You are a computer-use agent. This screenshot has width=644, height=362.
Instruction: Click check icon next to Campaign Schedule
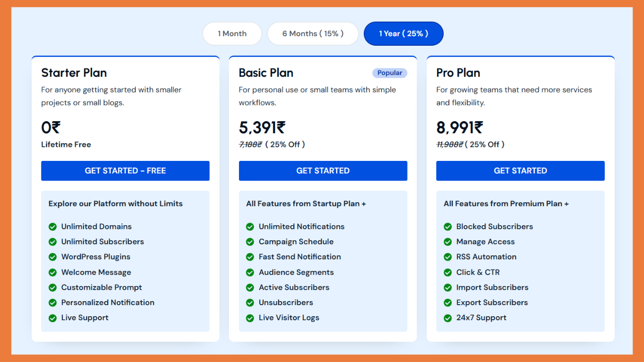coord(250,242)
